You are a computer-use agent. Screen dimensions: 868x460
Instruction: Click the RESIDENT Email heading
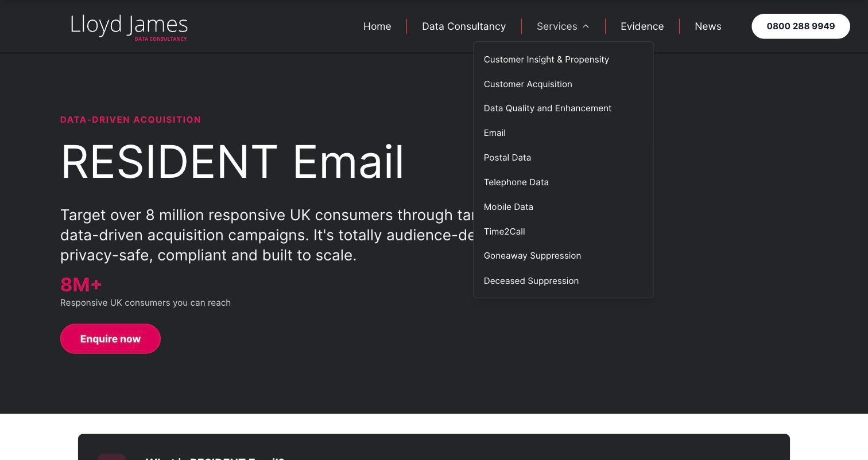[x=232, y=162]
